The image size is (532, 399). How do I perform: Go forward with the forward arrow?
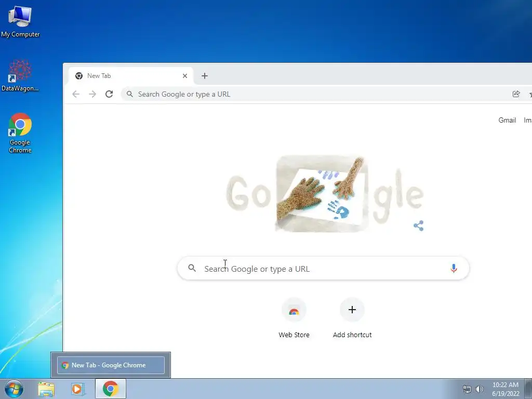(x=92, y=95)
